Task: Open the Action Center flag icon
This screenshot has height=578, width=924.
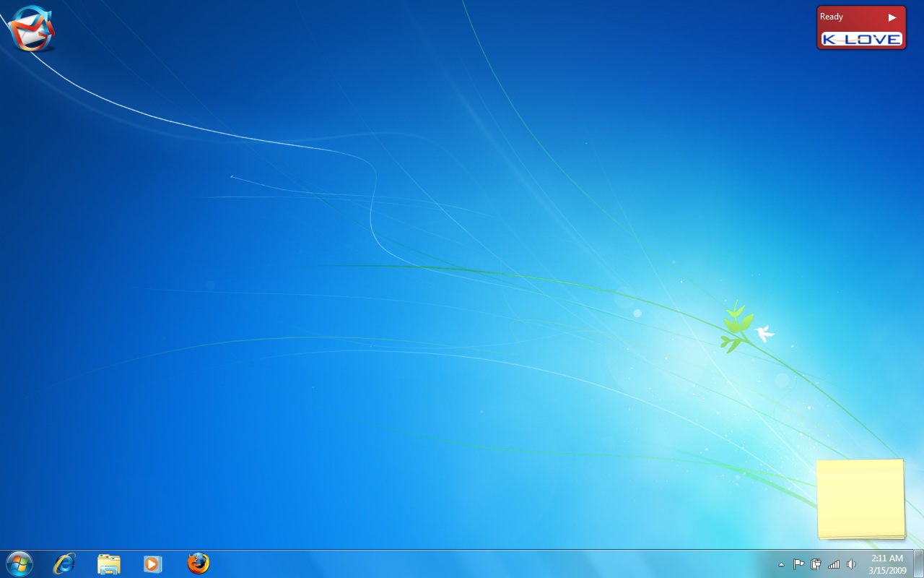Action: pos(798,564)
